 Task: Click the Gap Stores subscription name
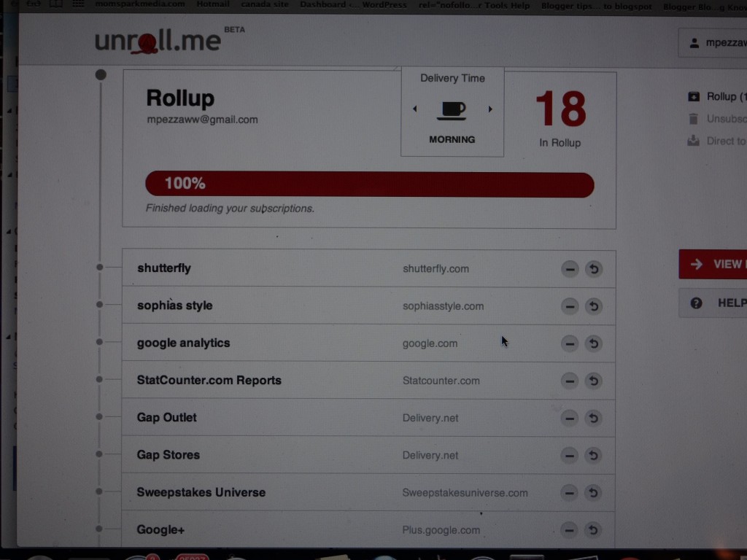click(169, 455)
